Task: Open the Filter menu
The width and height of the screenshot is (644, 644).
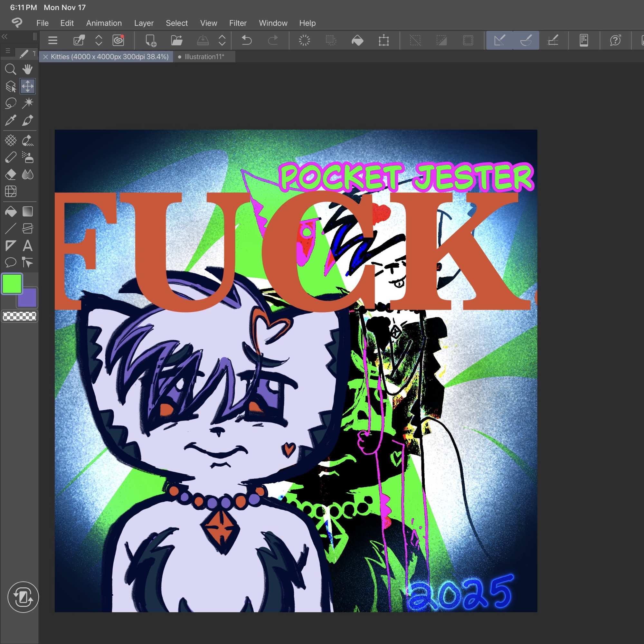Action: click(x=238, y=23)
